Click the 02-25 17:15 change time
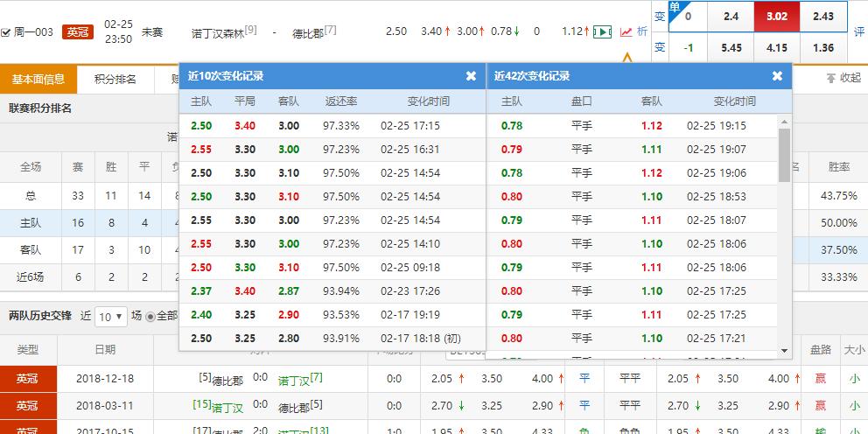This screenshot has width=868, height=434. (410, 126)
